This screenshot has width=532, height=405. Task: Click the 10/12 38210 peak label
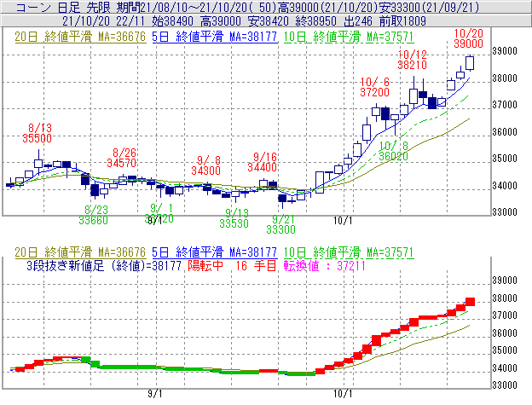pos(412,60)
